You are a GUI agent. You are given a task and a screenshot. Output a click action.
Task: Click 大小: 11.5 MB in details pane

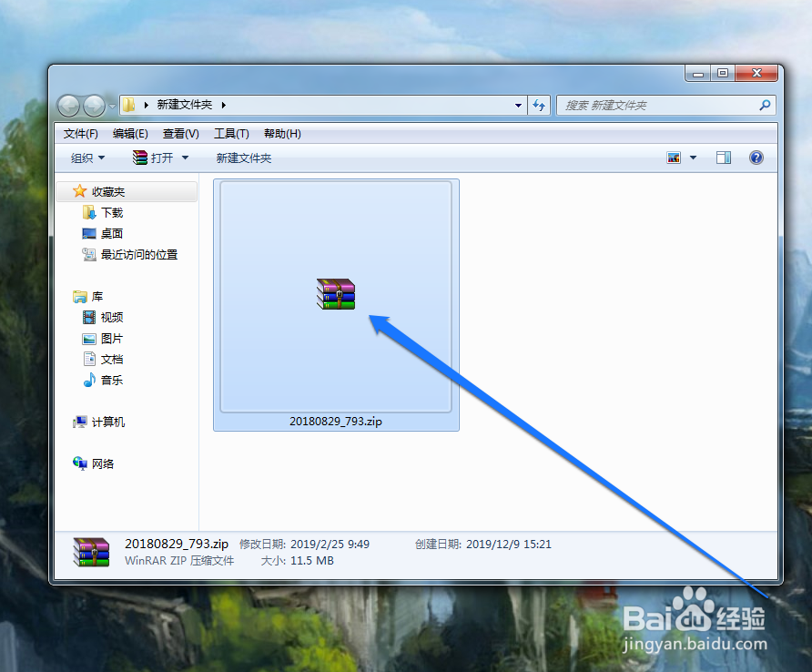tap(298, 561)
